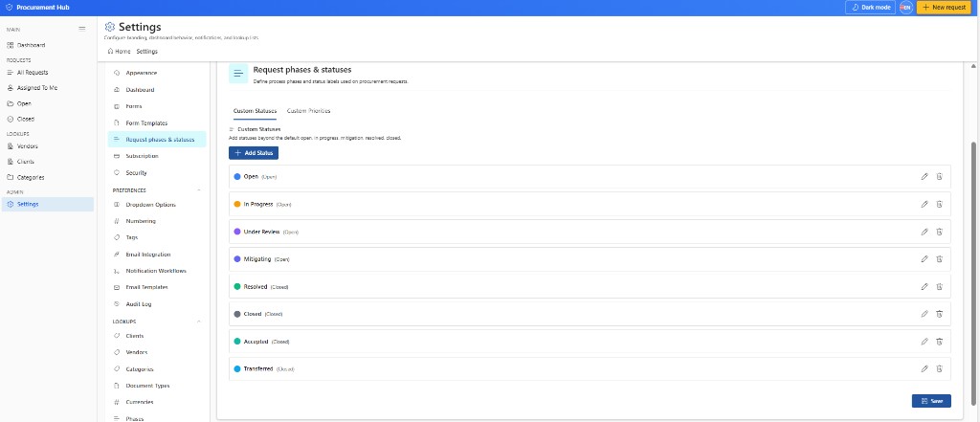The height and width of the screenshot is (422, 980).
Task: Edit the Transferred status
Action: (924, 368)
